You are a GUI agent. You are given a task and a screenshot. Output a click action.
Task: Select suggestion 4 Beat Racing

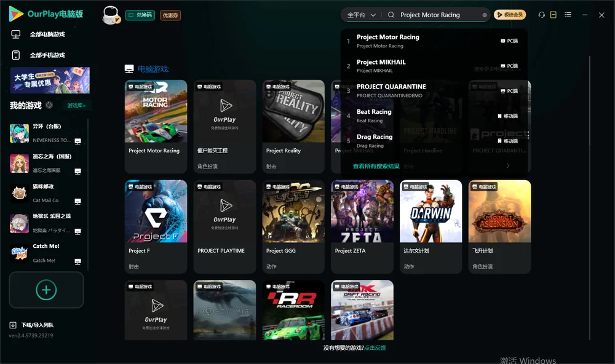[434, 116]
